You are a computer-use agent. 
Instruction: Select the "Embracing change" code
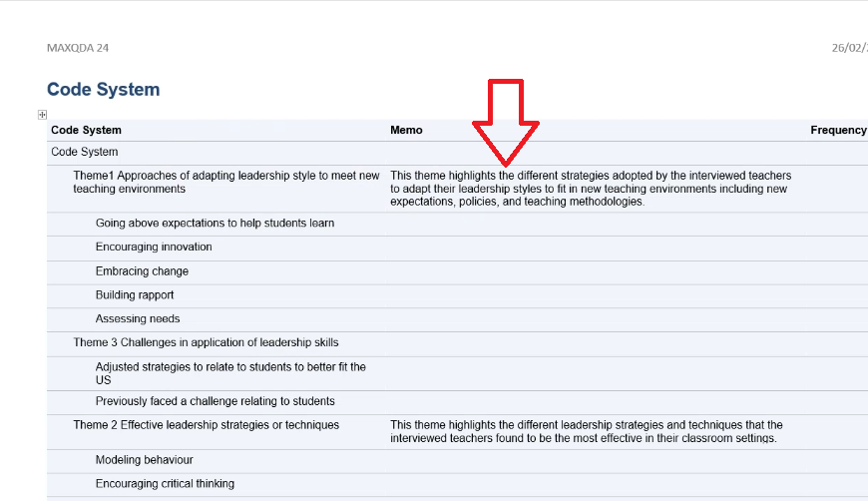click(142, 271)
